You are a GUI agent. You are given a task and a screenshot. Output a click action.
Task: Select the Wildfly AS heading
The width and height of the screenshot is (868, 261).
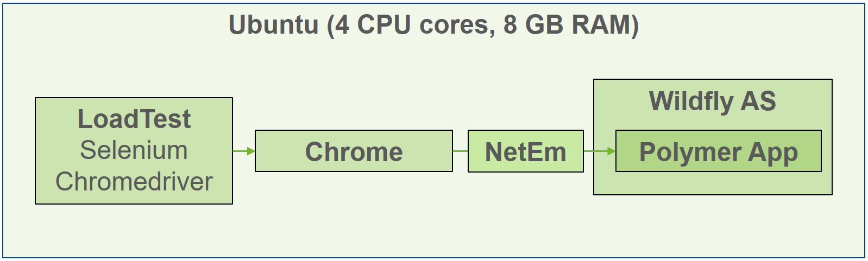coord(712,101)
